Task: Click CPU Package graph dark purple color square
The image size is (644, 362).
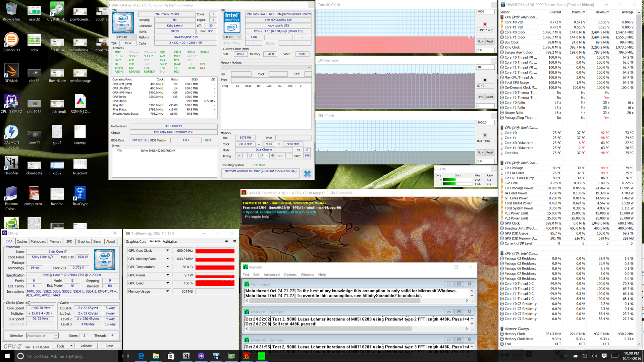Action: click(x=485, y=80)
